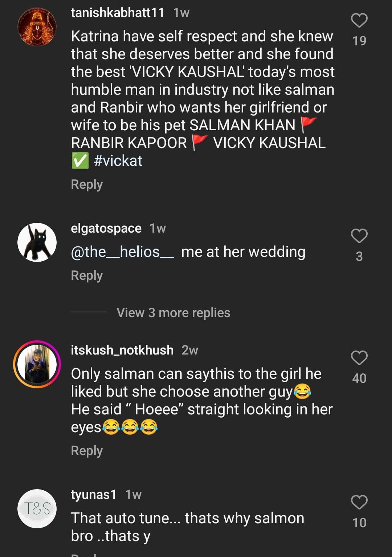
Task: Open the #vickat hashtag
Action: 118,161
